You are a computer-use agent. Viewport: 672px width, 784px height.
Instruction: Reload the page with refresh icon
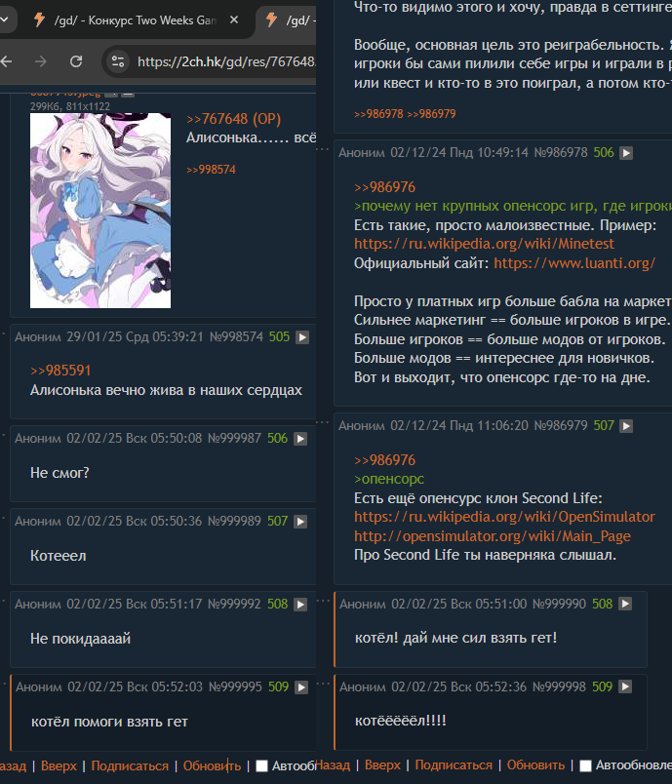pyautogui.click(x=76, y=61)
